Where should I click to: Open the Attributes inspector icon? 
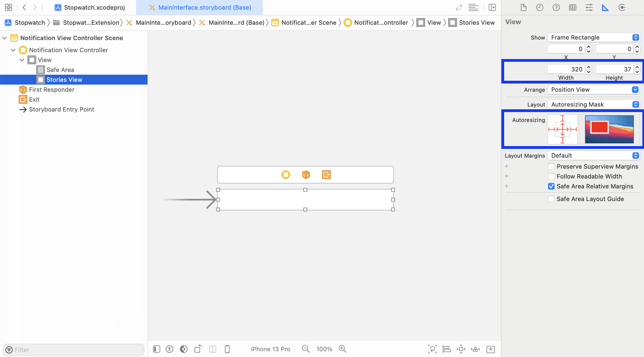click(x=589, y=7)
